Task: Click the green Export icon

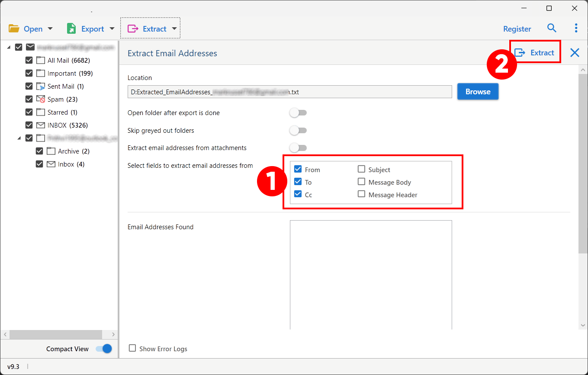Action: click(71, 29)
